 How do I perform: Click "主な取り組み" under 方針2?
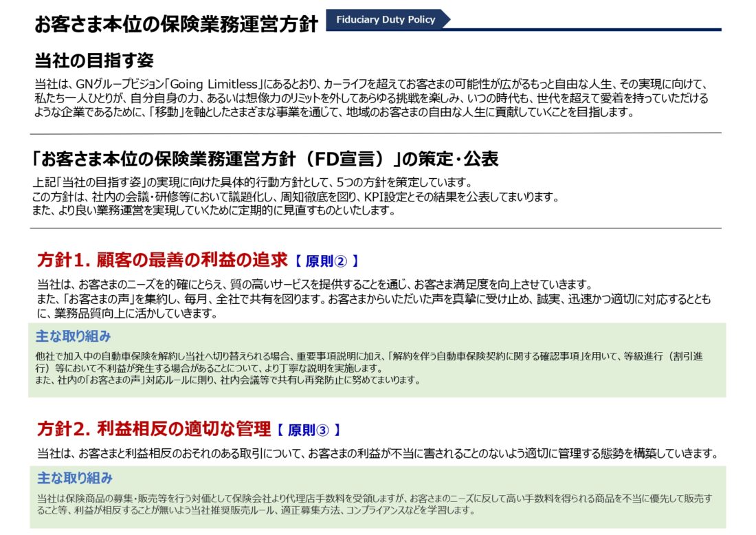(74, 478)
